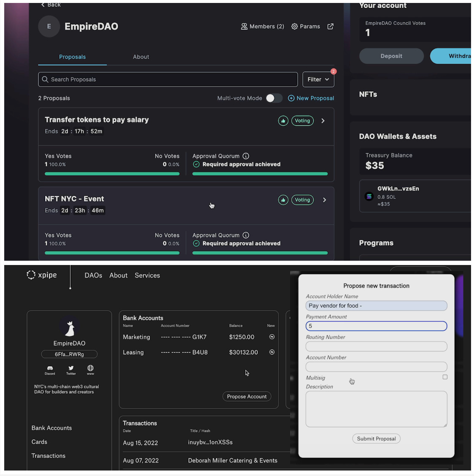
Task: Click Voting badge on Transfer tokens proposal
Action: tap(302, 121)
